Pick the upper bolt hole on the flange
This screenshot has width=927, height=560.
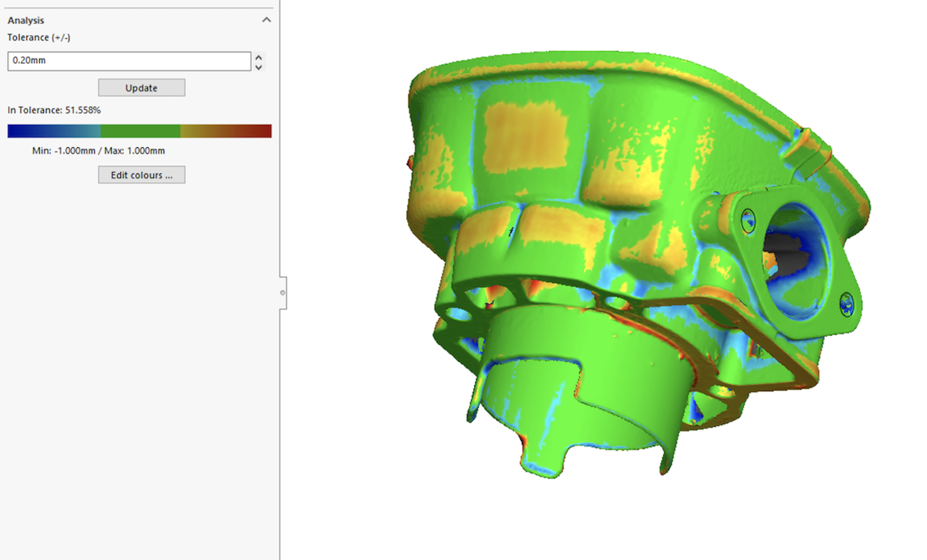point(748,220)
